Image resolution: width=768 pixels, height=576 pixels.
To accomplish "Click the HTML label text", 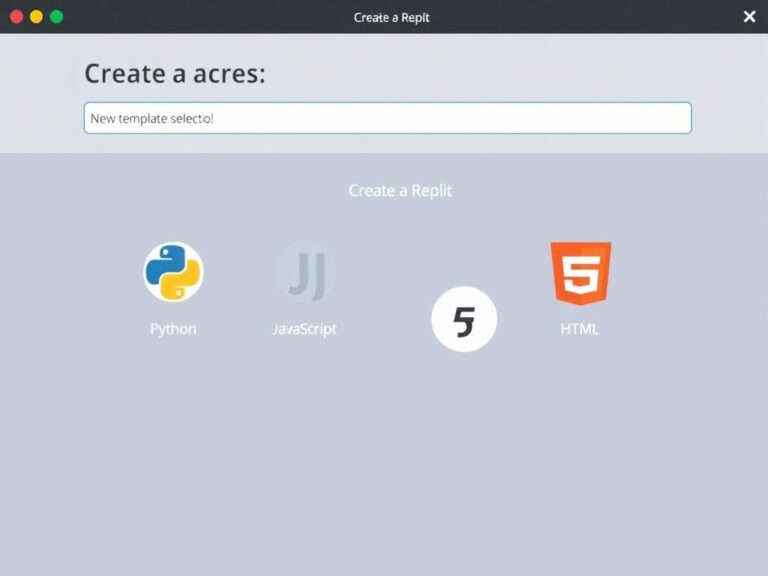I will click(x=580, y=329).
